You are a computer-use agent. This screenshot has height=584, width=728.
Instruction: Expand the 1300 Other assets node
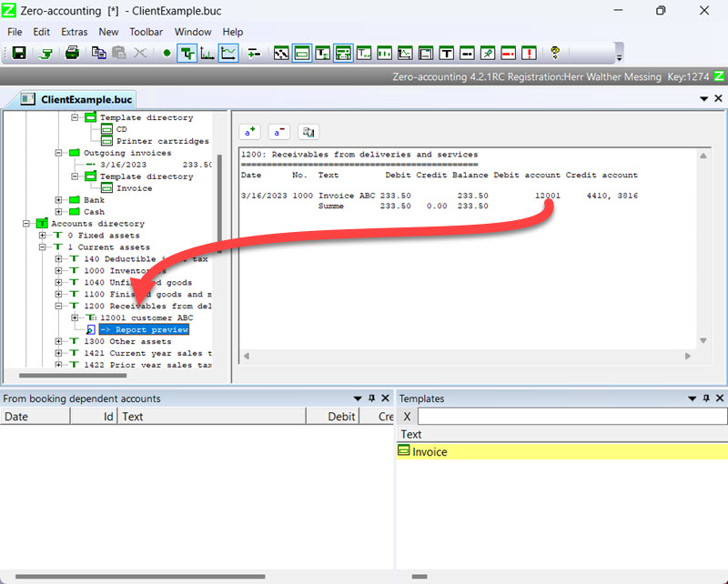click(59, 342)
